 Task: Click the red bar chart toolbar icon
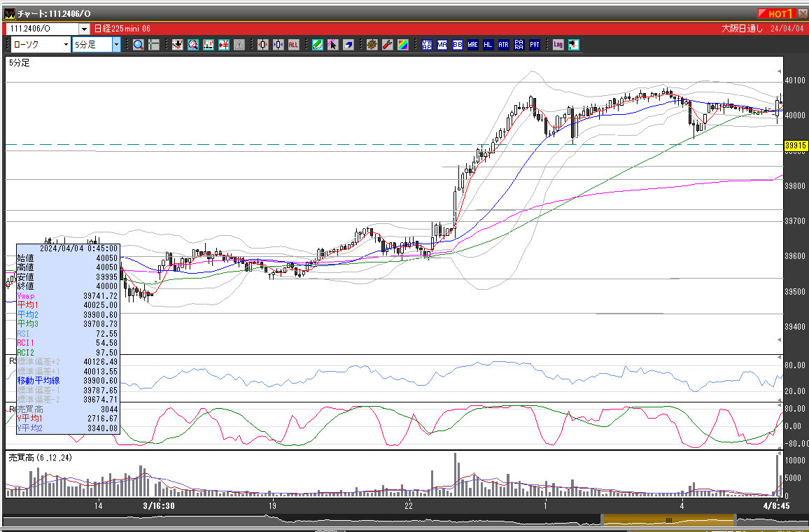(x=209, y=45)
